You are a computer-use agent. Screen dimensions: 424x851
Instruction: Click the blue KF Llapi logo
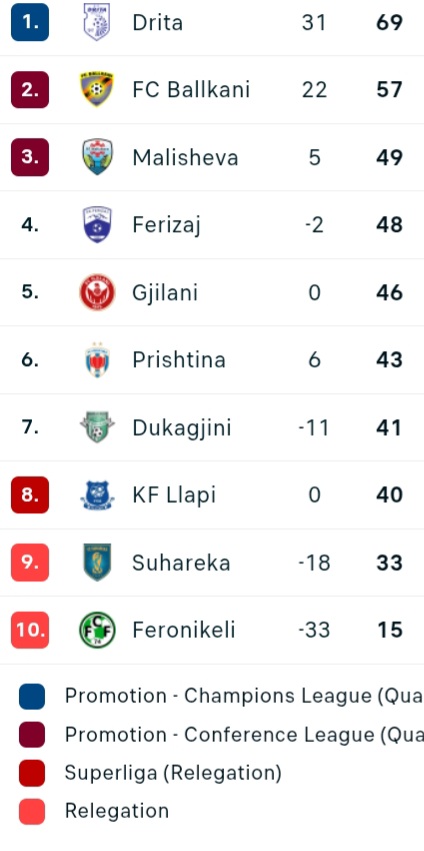97,495
